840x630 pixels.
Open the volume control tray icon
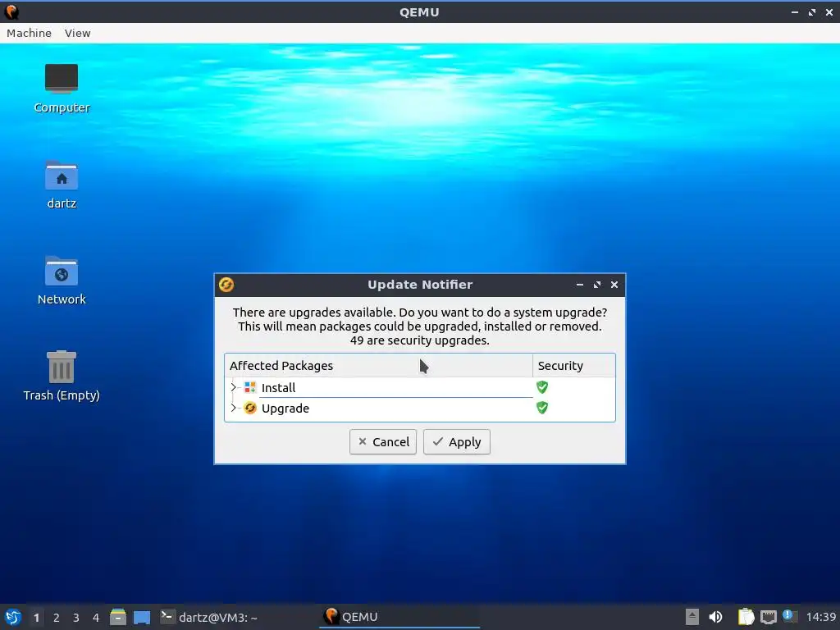(715, 617)
